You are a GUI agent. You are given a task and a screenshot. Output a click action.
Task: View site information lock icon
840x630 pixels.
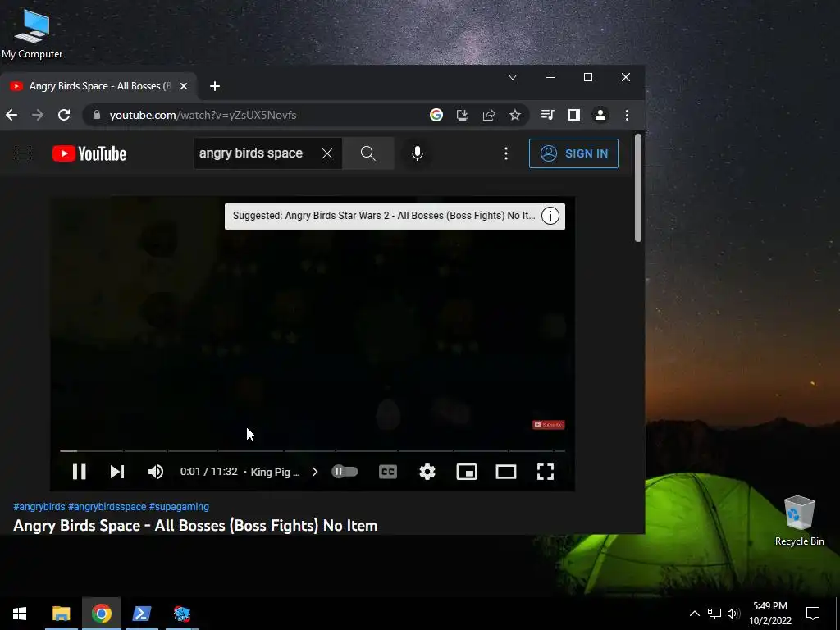97,115
